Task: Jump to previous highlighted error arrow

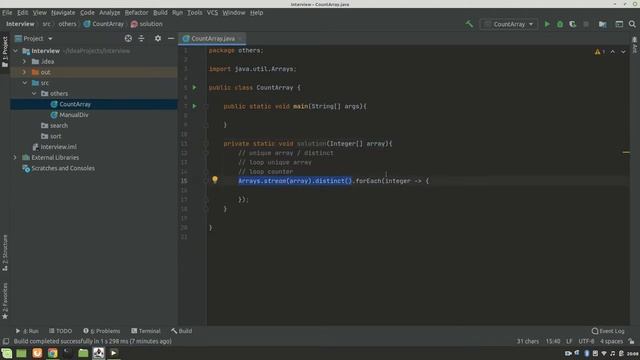Action: 613,52
